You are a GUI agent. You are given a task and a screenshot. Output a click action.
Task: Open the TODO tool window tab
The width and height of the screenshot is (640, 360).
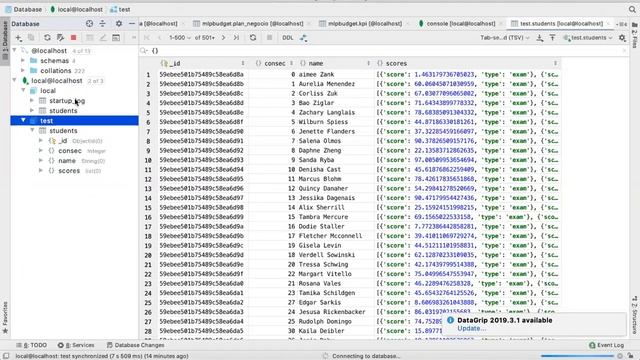pyautogui.click(x=31, y=345)
